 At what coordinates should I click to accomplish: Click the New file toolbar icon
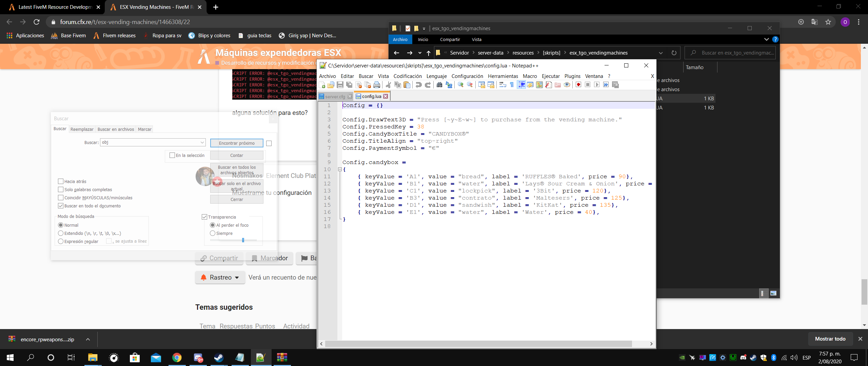coord(322,85)
